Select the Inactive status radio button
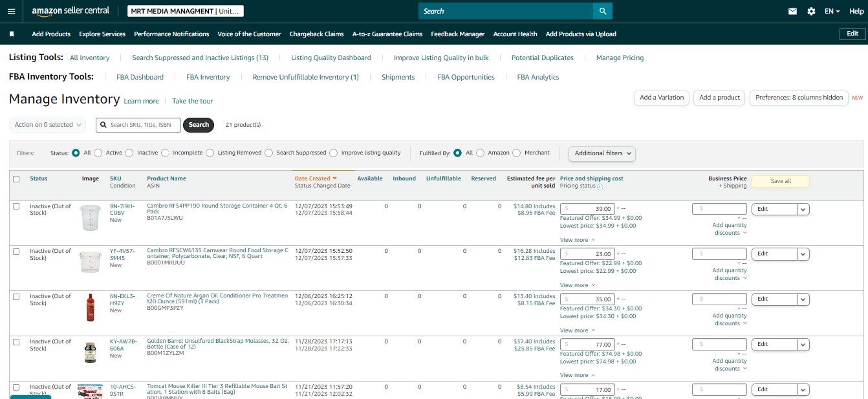 point(129,153)
